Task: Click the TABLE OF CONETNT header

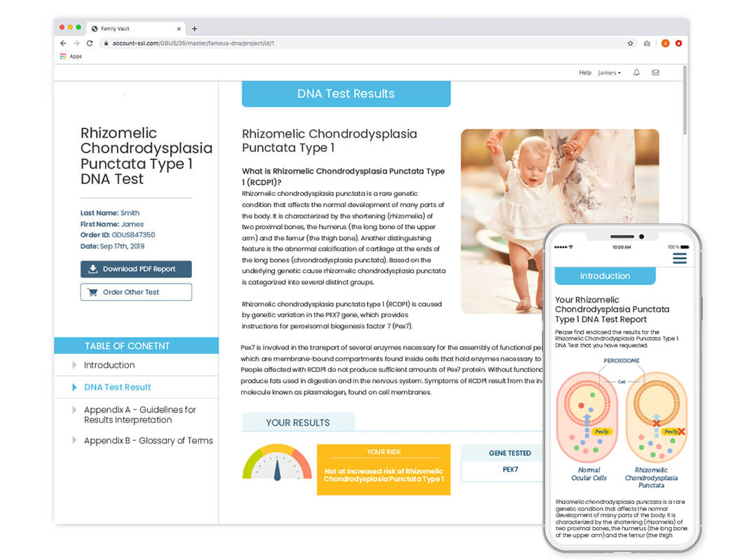Action: [136, 346]
